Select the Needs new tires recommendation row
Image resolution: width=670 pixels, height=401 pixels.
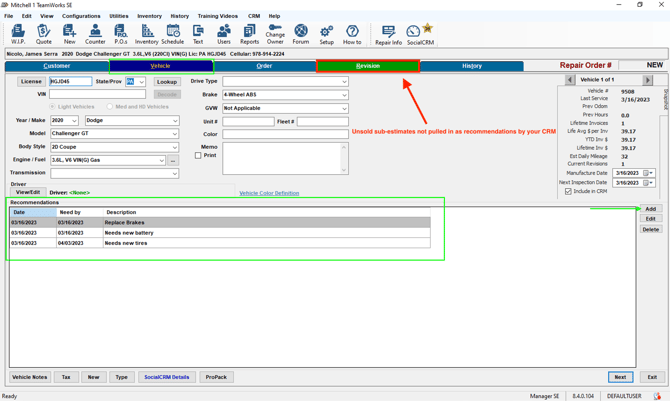point(220,243)
